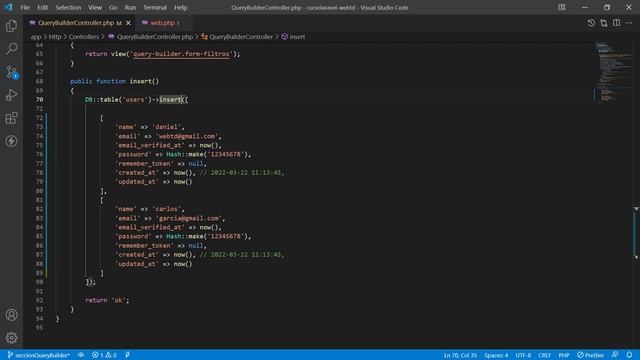Click 'query-builder.form-filtros' view string
The width and height of the screenshot is (640, 360).
pyautogui.click(x=181, y=54)
